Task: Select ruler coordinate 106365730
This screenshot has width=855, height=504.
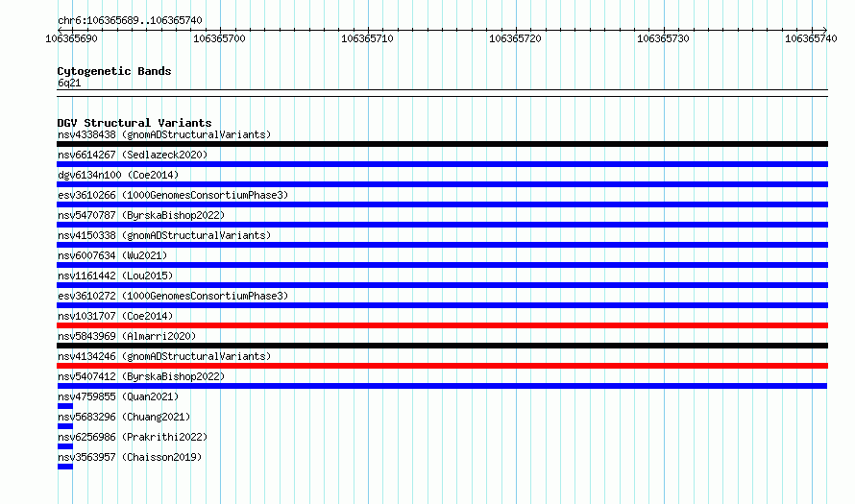Action: click(x=663, y=38)
